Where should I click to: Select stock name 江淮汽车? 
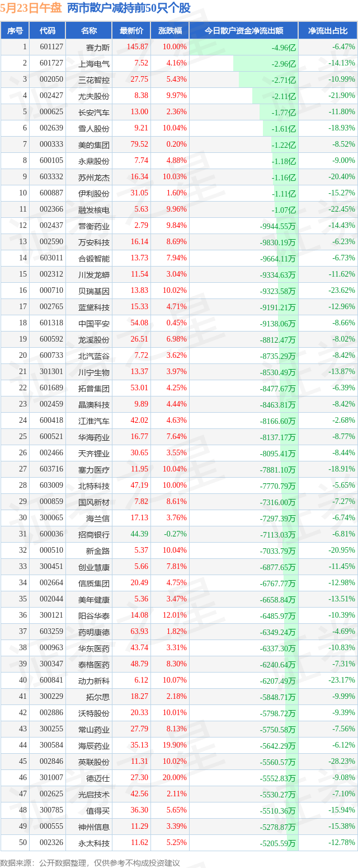95,421
